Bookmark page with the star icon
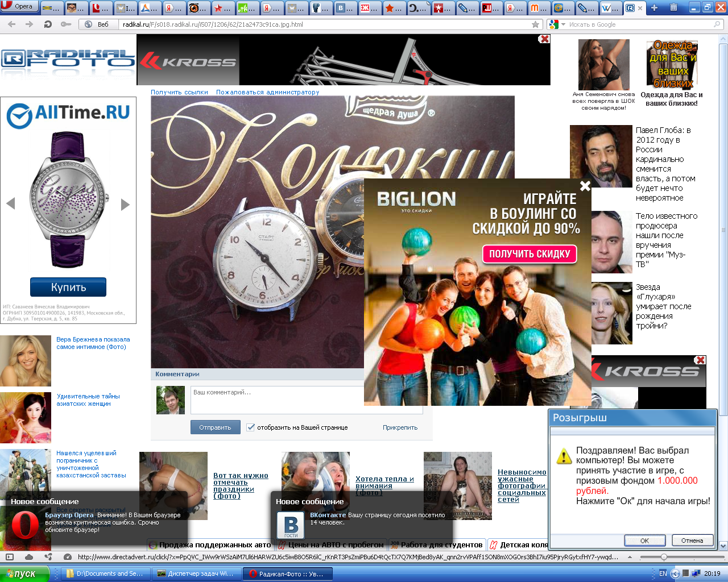The height and width of the screenshot is (582, 728). pos(535,24)
